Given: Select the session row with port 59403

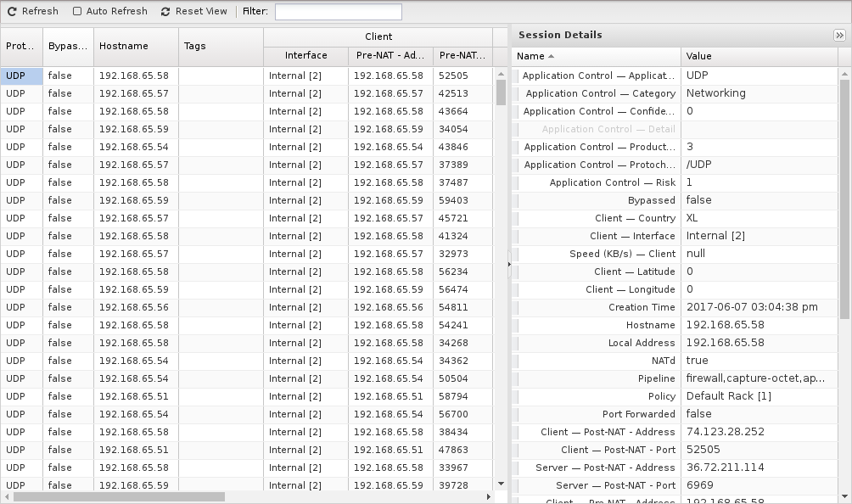Looking at the screenshot, I should point(246,200).
